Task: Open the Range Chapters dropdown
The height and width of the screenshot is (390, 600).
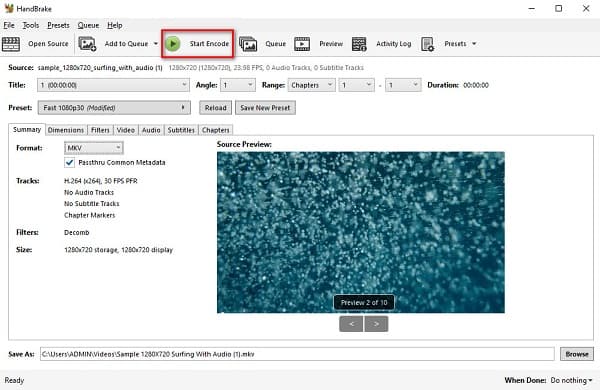Action: tap(311, 85)
